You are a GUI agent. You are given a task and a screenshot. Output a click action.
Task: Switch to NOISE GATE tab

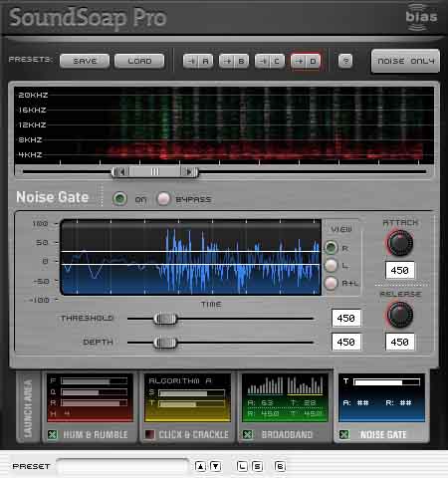point(383,434)
